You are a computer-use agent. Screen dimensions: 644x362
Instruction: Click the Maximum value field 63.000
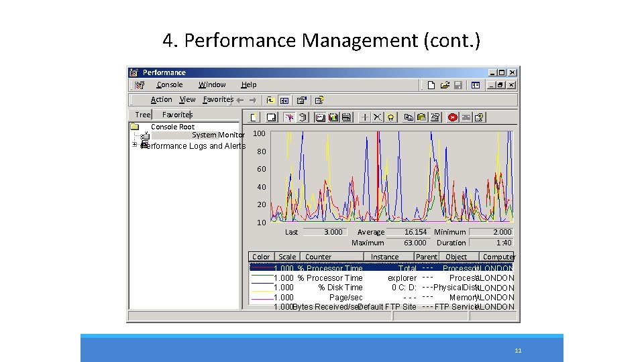409,243
